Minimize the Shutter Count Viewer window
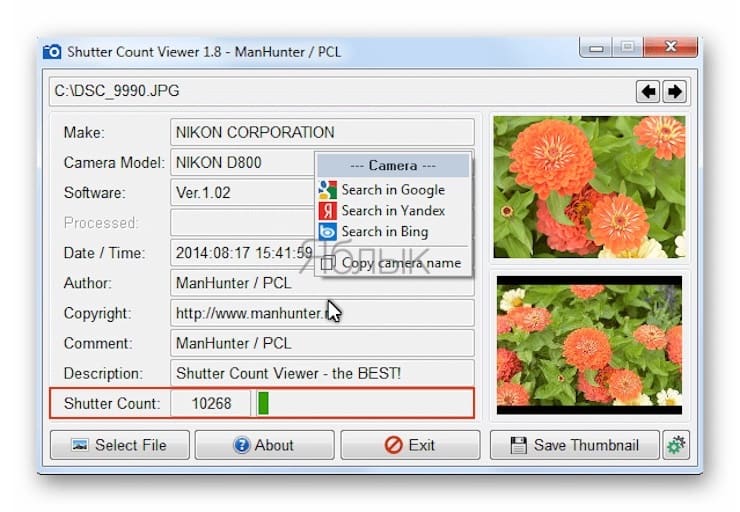Screen dimensions: 740x512 point(596,48)
